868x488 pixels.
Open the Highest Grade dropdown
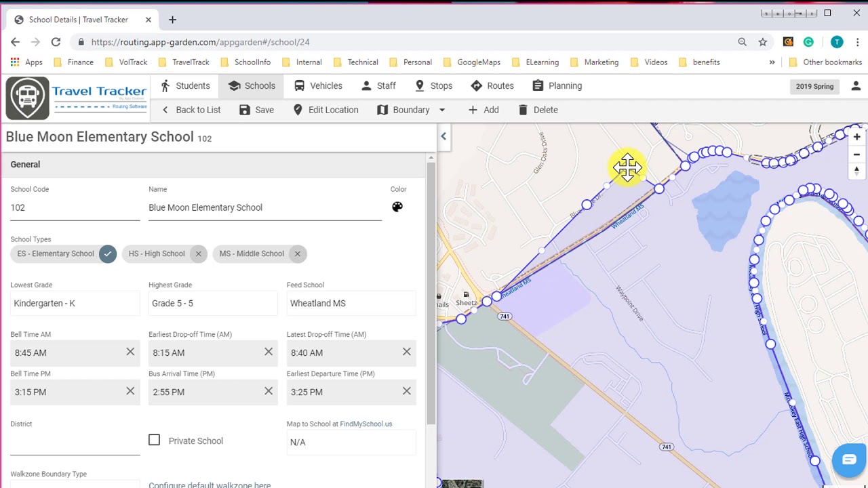(x=213, y=303)
